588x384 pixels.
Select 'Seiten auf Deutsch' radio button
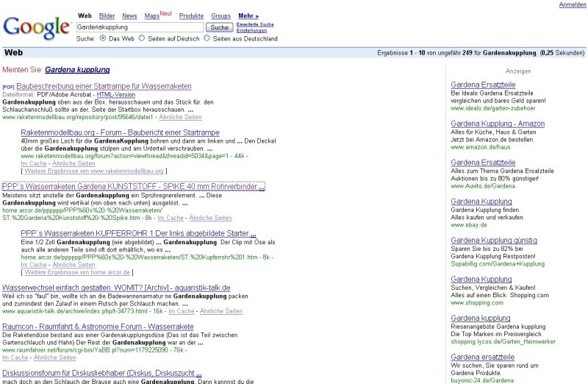click(x=142, y=38)
